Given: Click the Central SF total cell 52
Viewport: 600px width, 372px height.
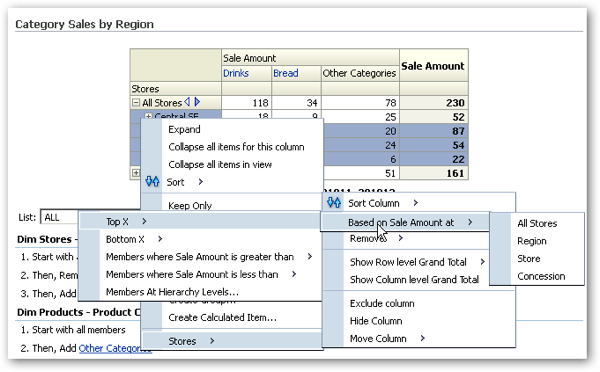Looking at the screenshot, I should coord(434,117).
